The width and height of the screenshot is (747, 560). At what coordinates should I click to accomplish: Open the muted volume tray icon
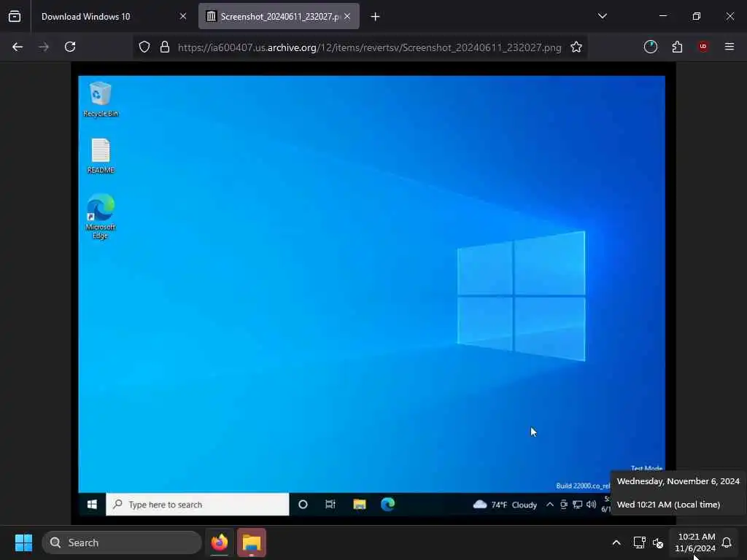pos(658,542)
